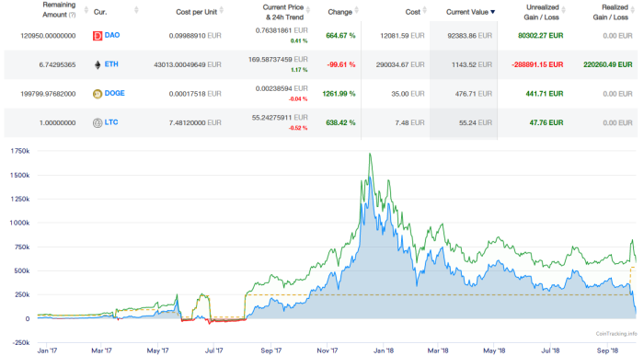Open the LTC currency link

coord(111,122)
